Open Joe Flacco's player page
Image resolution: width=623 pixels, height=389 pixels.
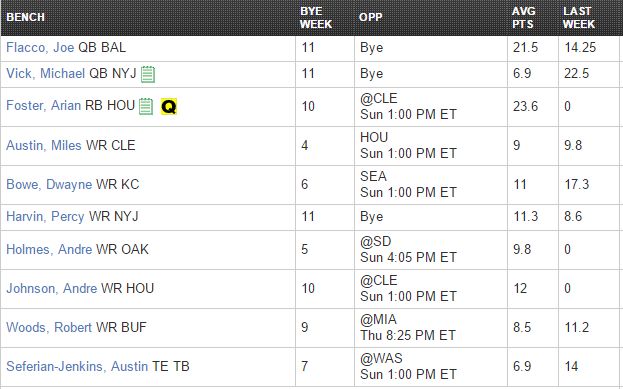(x=40, y=48)
